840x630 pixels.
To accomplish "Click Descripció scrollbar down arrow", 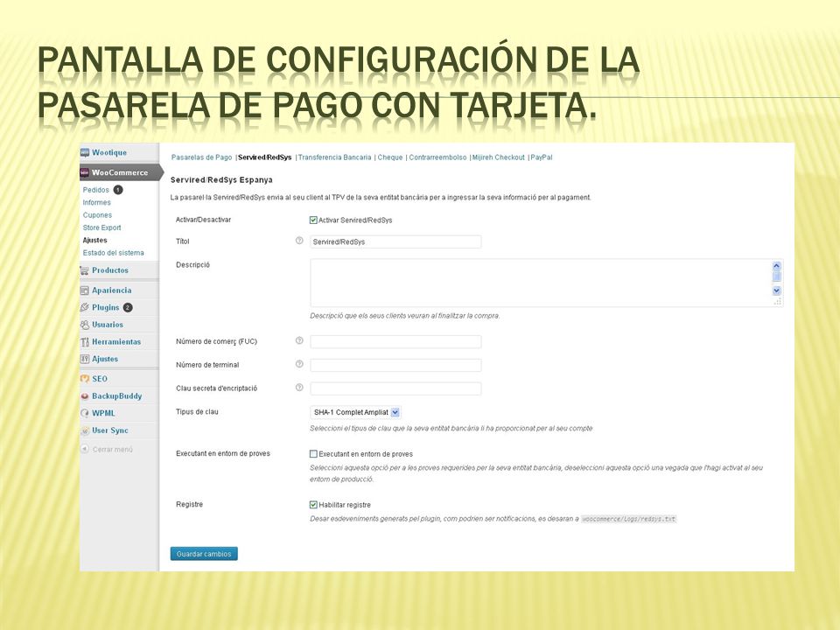I will [777, 290].
